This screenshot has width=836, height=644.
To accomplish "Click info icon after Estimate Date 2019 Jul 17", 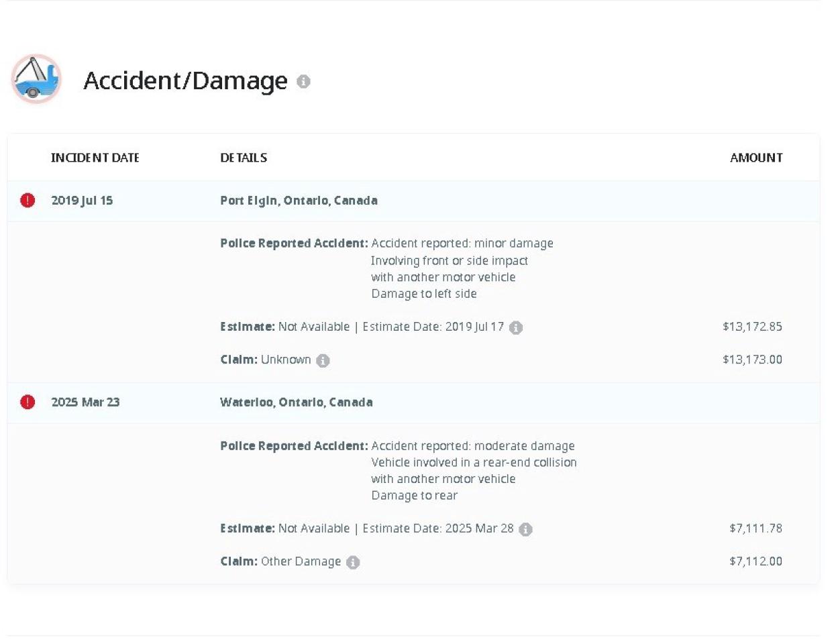I will pos(515,327).
